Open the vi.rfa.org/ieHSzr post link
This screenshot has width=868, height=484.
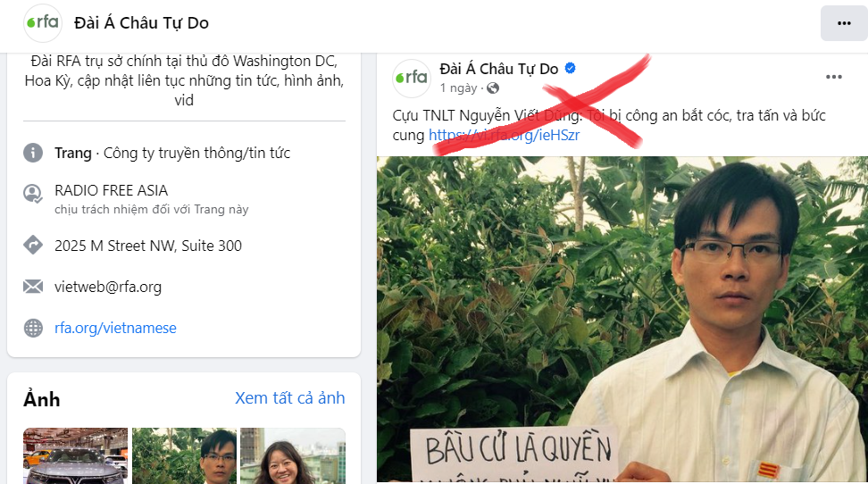click(504, 135)
